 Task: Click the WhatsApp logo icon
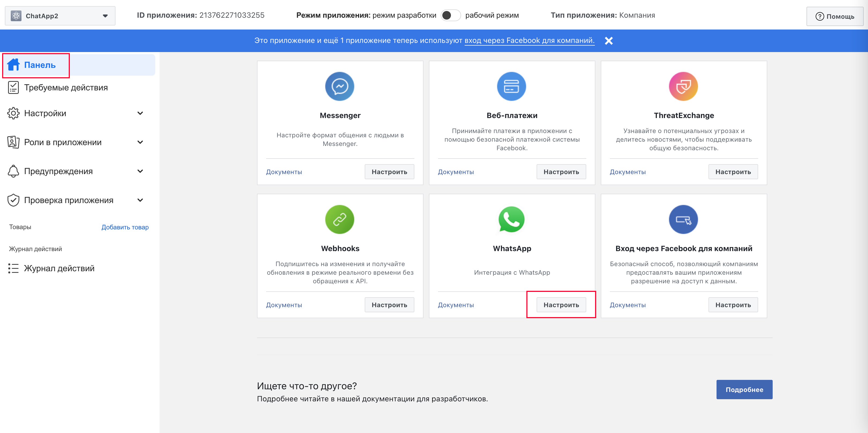(x=512, y=219)
